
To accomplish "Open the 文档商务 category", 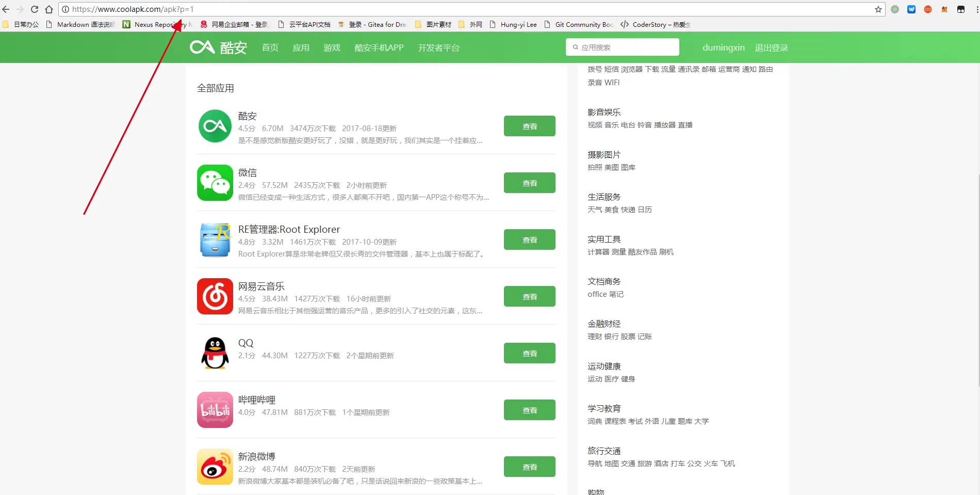I will (x=604, y=281).
